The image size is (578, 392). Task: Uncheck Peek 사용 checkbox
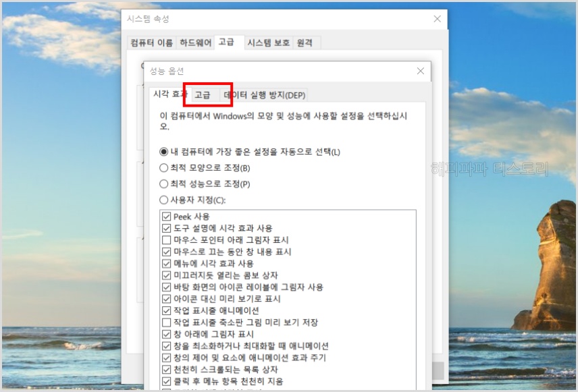pyautogui.click(x=166, y=217)
